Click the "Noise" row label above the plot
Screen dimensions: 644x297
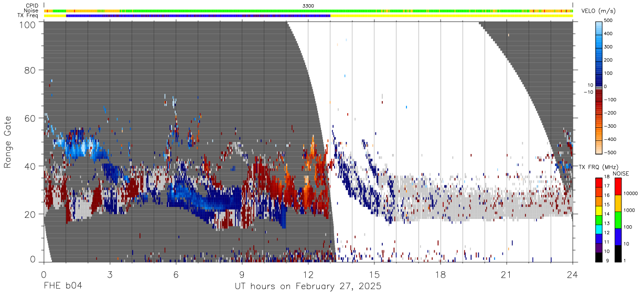(31, 10)
